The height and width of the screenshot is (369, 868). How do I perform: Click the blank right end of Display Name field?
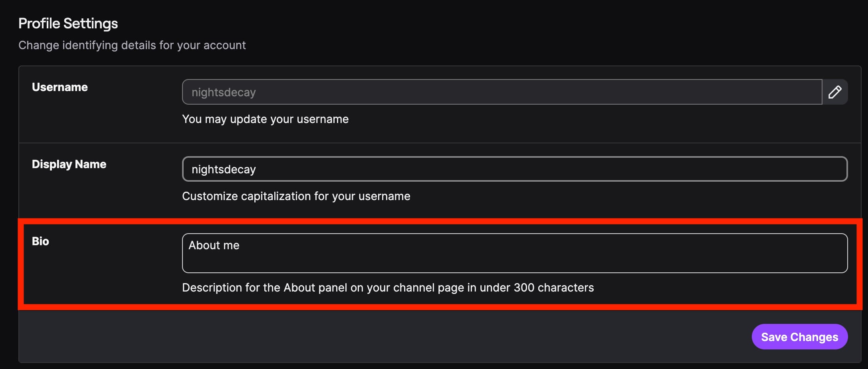pos(759,169)
